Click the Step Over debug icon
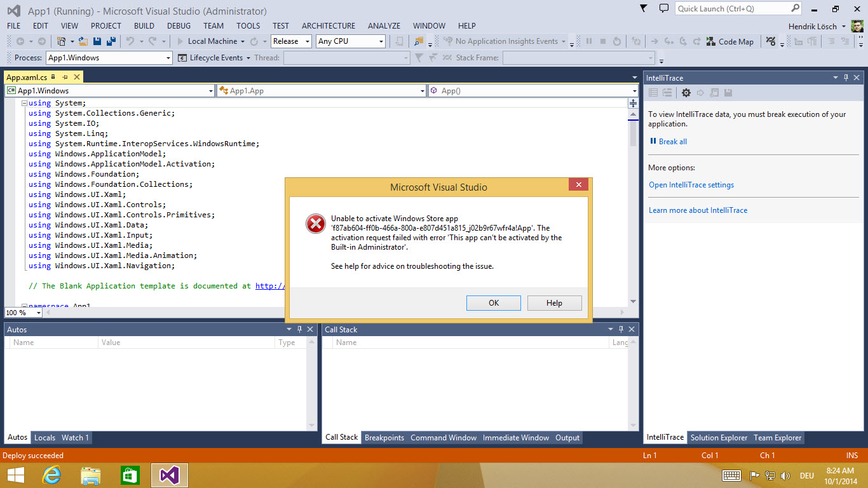868x488 pixels. 683,41
